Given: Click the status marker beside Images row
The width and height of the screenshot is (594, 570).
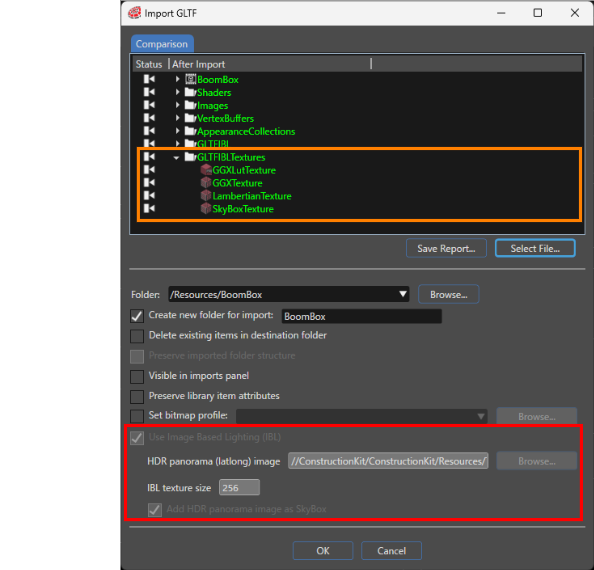Looking at the screenshot, I should click(x=149, y=105).
